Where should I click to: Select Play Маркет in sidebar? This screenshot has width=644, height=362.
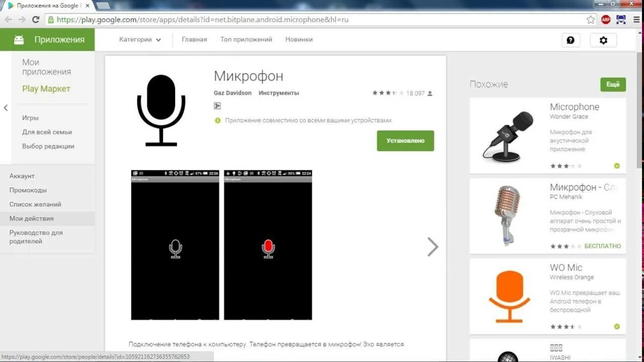tap(46, 88)
